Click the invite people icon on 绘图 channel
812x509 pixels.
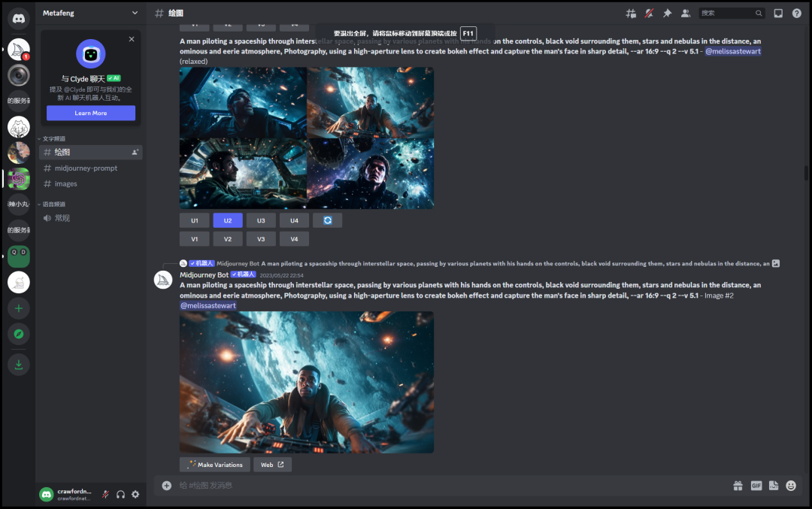click(x=135, y=152)
